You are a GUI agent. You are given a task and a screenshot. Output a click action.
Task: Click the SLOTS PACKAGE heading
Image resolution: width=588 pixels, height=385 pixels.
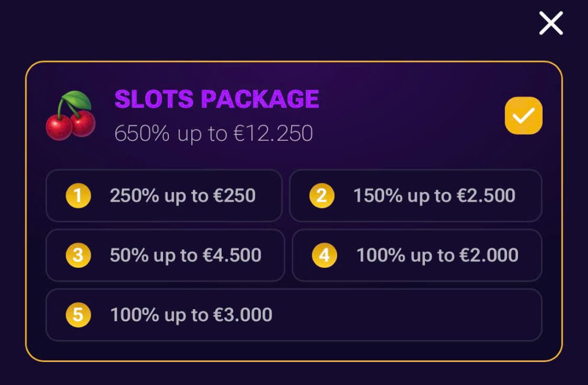tap(216, 99)
